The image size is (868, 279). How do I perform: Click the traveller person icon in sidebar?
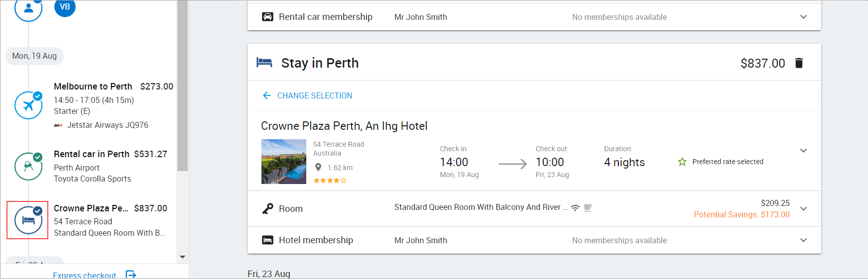point(28,8)
